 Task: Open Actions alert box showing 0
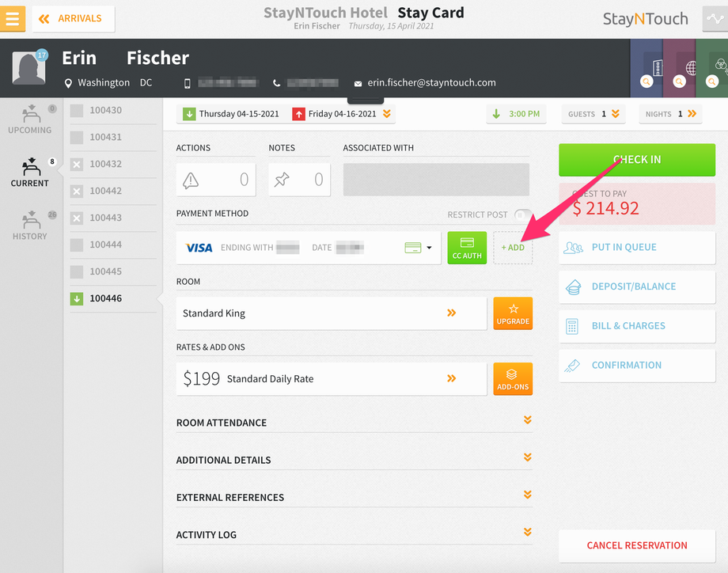coord(216,180)
